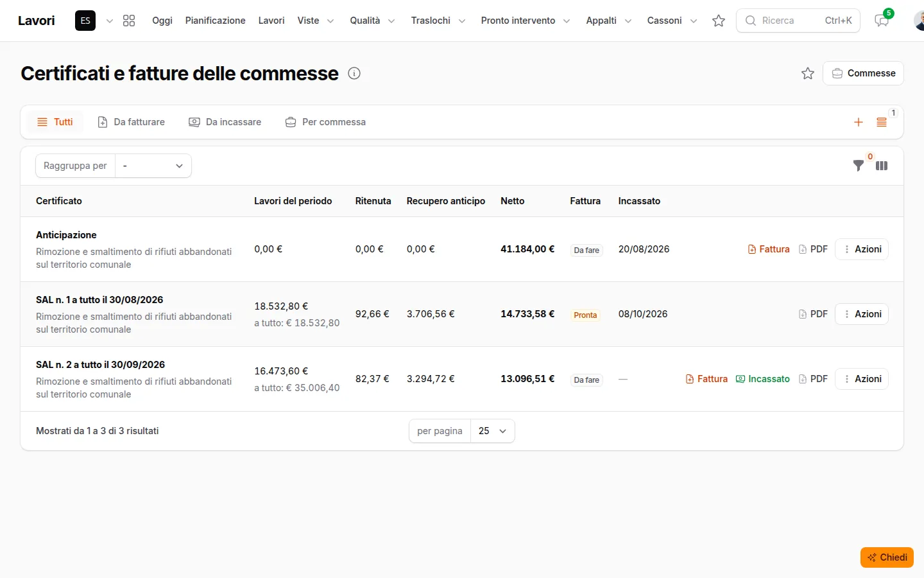Click the info icon beside page title

point(354,73)
